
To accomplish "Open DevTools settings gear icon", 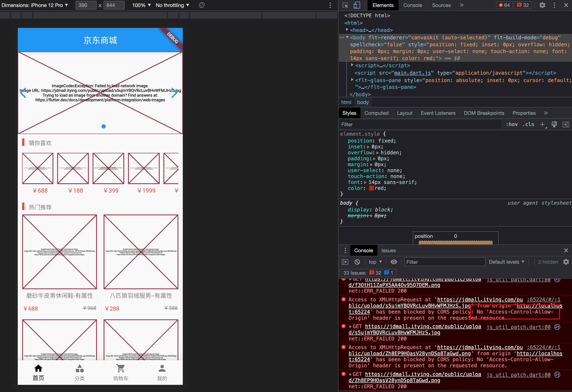I will [x=542, y=5].
